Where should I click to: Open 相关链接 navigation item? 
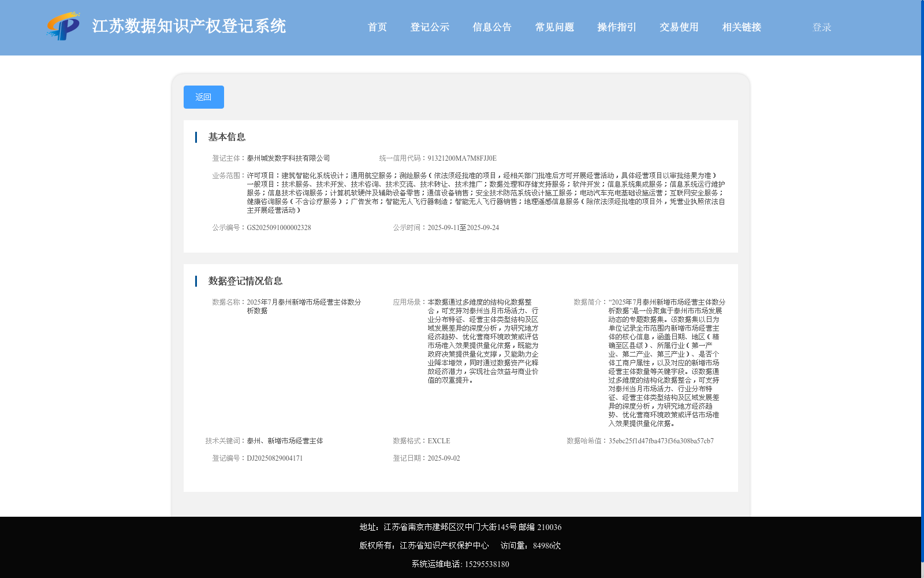[742, 27]
